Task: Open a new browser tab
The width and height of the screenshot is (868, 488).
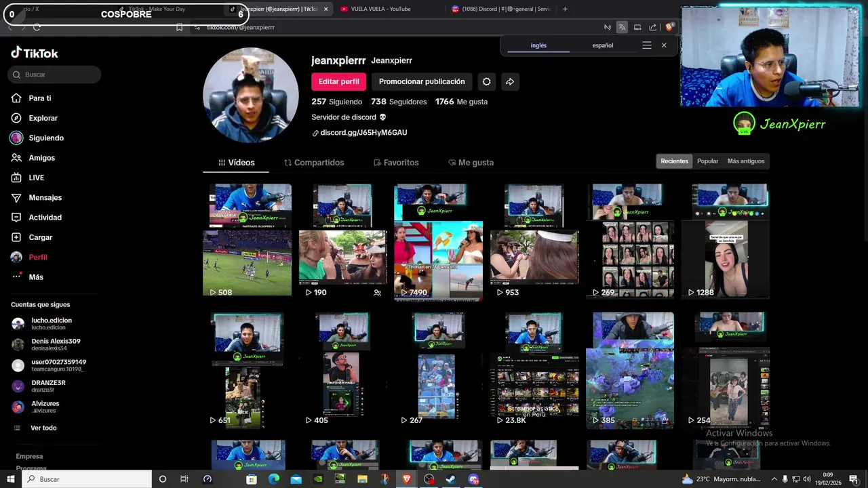Action: tap(565, 9)
